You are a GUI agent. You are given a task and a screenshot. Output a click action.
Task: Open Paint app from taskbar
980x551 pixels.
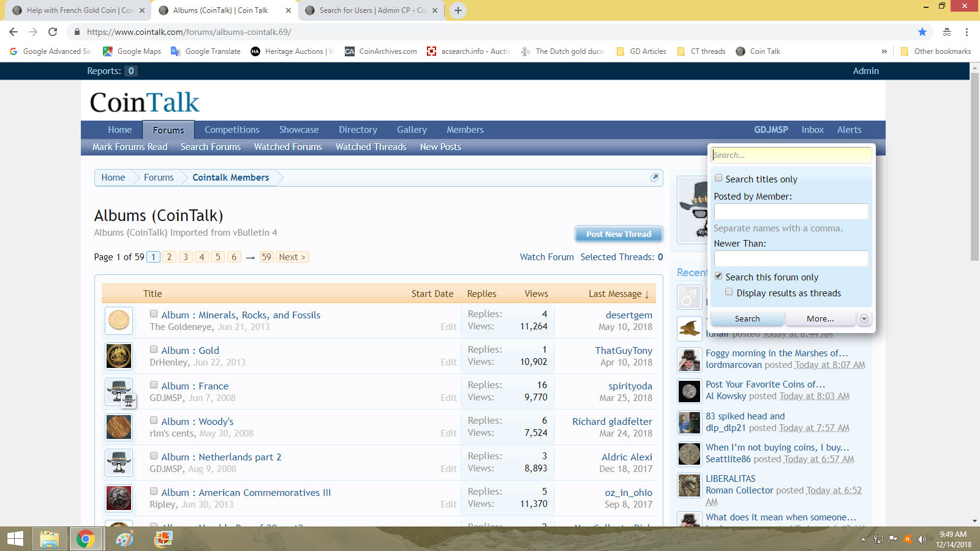tap(124, 539)
